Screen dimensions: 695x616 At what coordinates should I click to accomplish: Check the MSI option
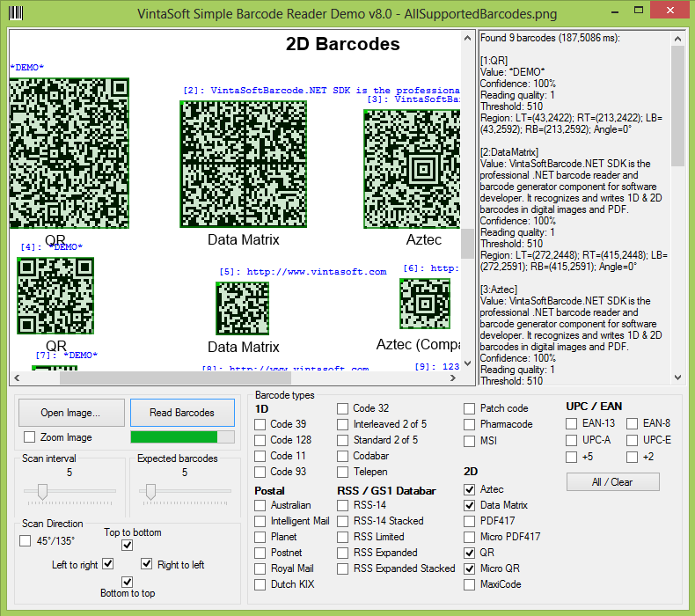(470, 441)
